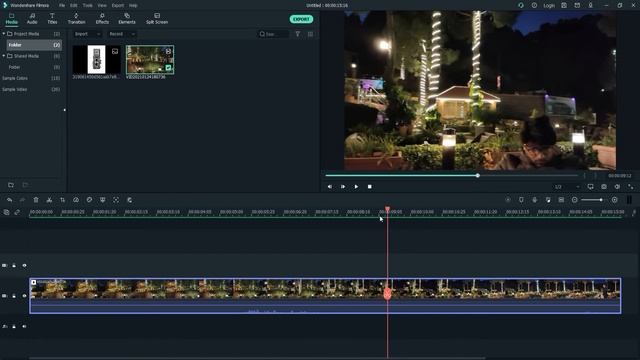Open the Help menu
The height and width of the screenshot is (360, 640).
click(133, 6)
